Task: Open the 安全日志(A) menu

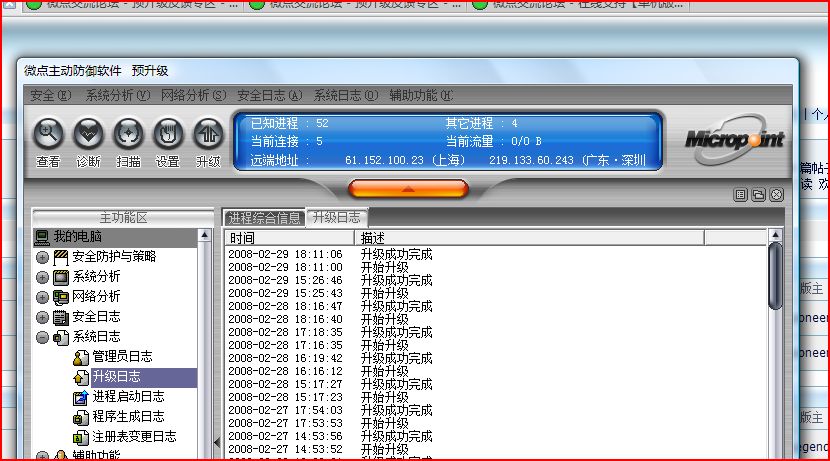Action: tap(269, 95)
